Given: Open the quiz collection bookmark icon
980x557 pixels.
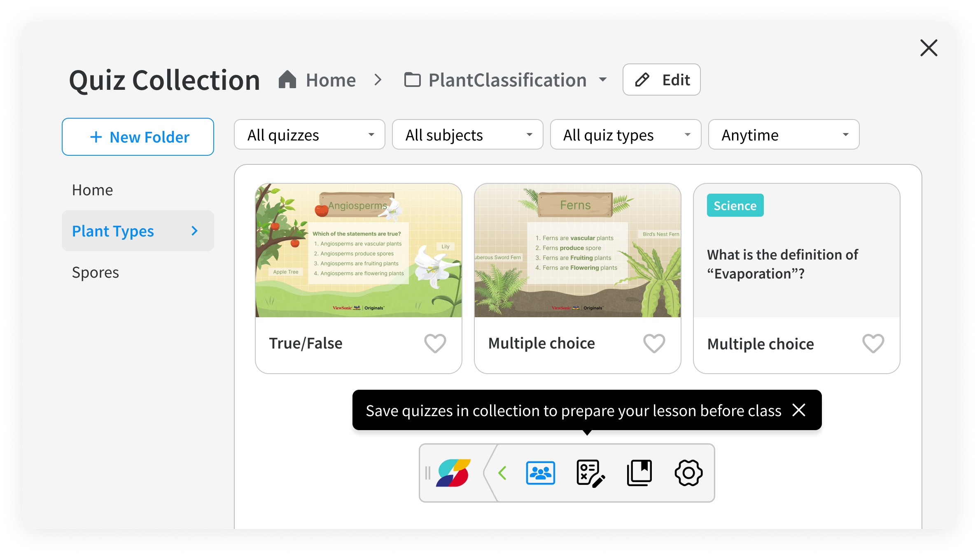Looking at the screenshot, I should point(639,473).
